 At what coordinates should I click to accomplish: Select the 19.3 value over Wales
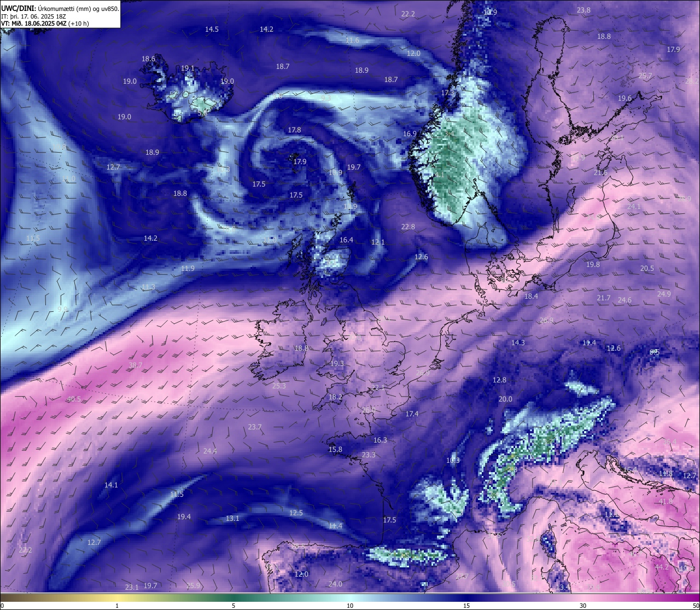coord(337,363)
